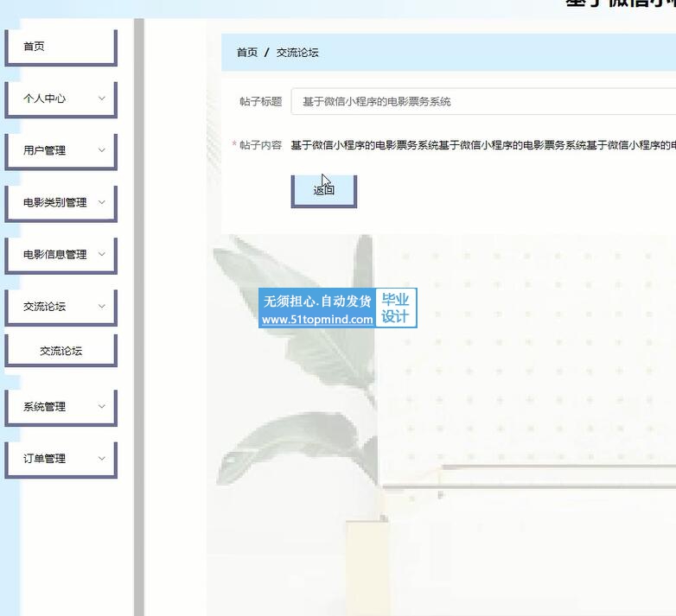Collapse the 交流论坛 parent menu chevron
Screen dimensions: 676x616
(x=102, y=307)
